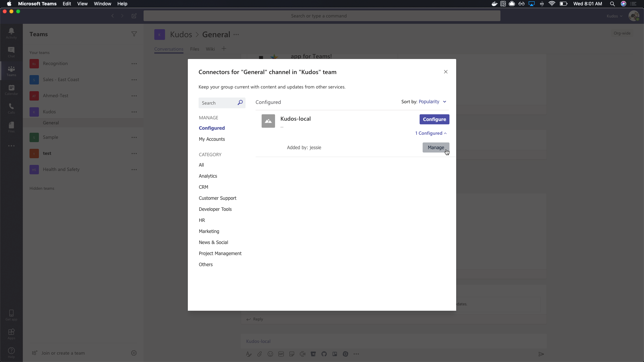
Task: Click the Format text icon in compose box
Action: tap(249, 354)
